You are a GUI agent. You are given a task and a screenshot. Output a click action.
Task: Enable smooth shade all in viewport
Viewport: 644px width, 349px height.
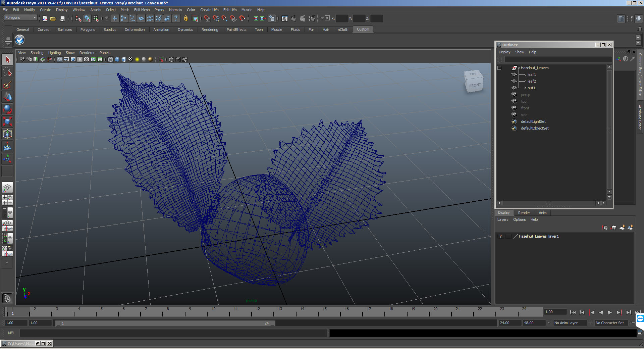(x=117, y=59)
